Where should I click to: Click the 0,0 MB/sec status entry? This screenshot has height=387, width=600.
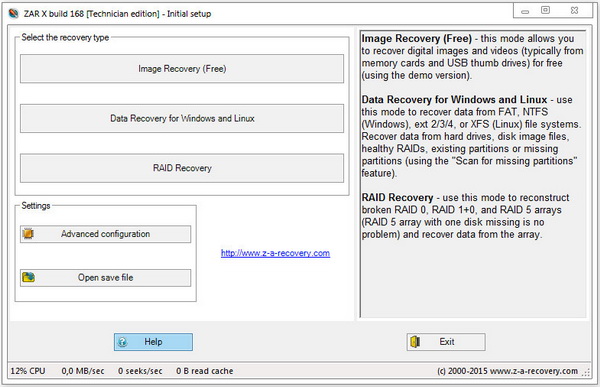pos(83,371)
